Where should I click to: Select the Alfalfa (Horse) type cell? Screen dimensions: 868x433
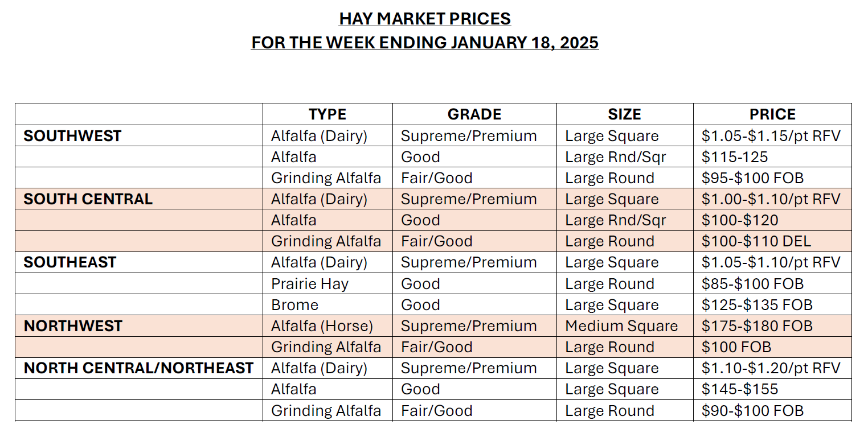pos(322,326)
